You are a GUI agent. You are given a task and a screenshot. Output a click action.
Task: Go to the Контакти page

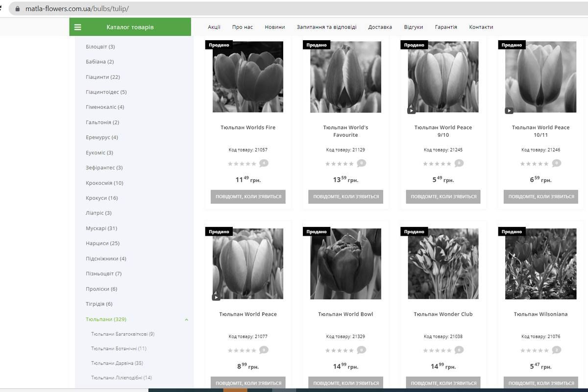(x=481, y=27)
